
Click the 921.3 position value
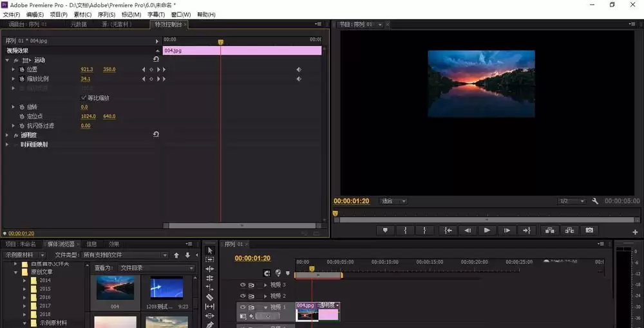pos(87,69)
